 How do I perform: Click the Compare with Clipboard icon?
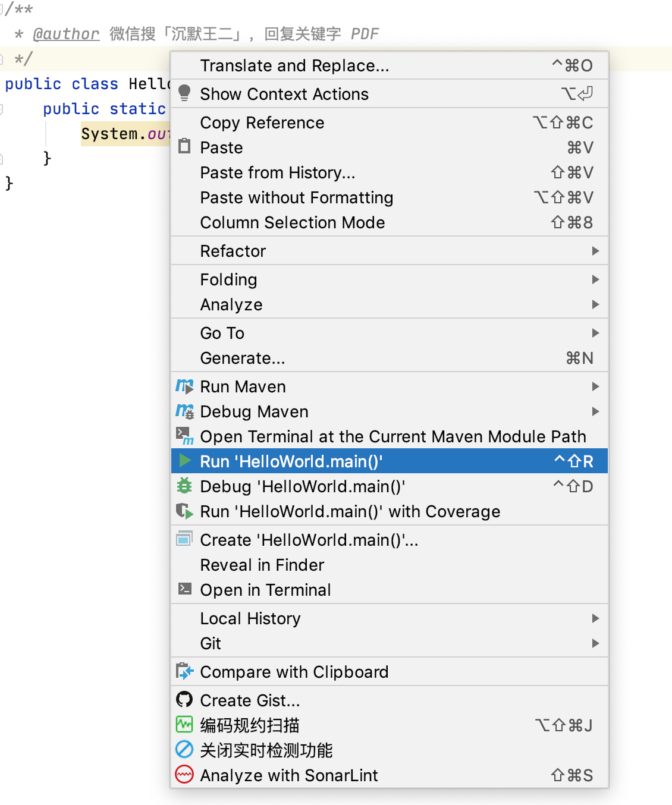184,671
